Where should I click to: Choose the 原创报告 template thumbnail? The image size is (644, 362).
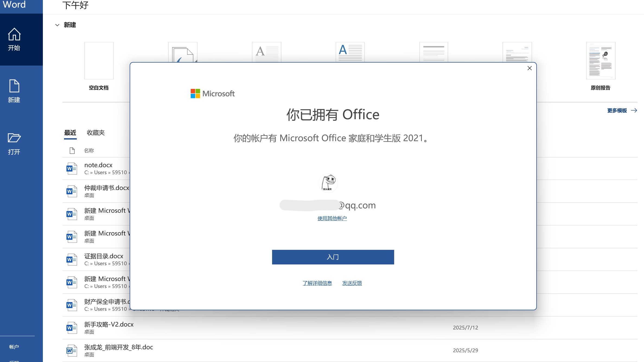click(601, 61)
